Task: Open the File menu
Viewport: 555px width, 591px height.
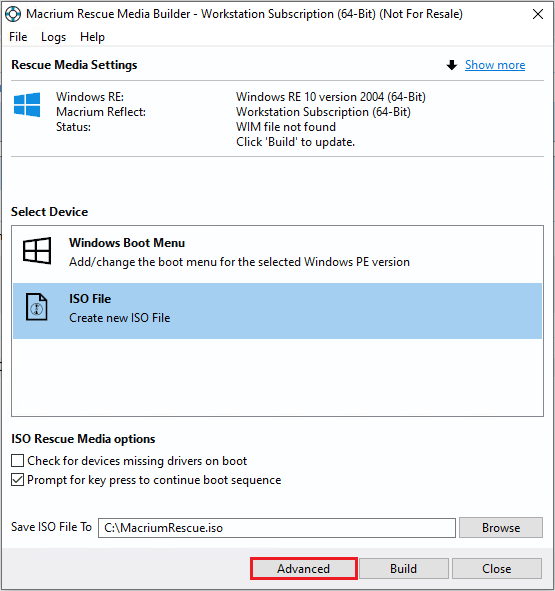Action: pyautogui.click(x=18, y=37)
